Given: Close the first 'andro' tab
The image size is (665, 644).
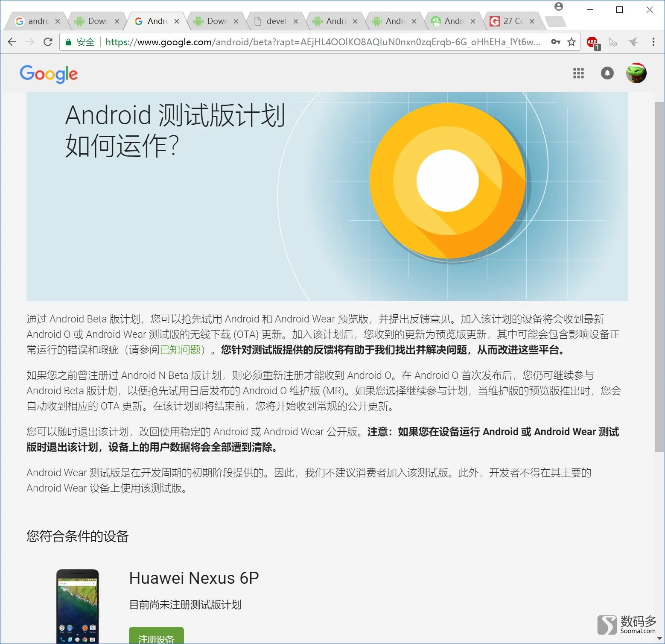Looking at the screenshot, I should coord(58,21).
